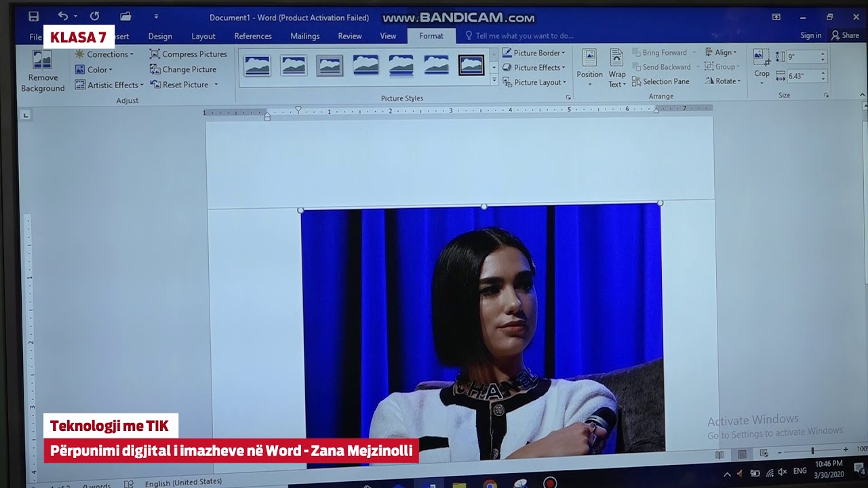Expand the Reset Picture options arrow
This screenshot has width=868, height=488.
[x=216, y=85]
